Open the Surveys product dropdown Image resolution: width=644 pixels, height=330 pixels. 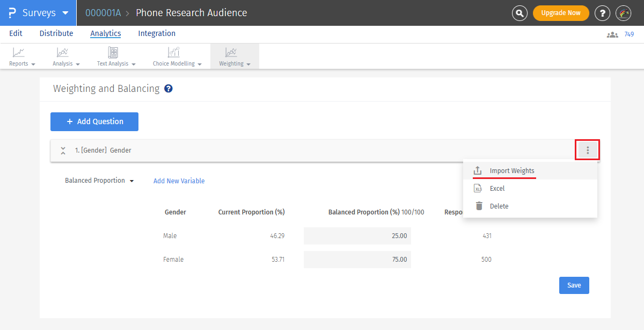tap(38, 13)
